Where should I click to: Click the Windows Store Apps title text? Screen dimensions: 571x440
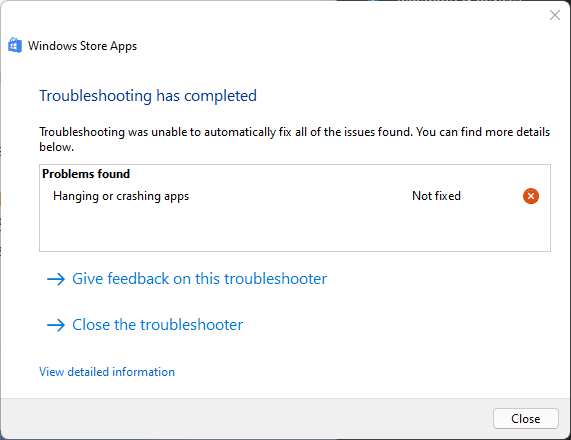82,46
